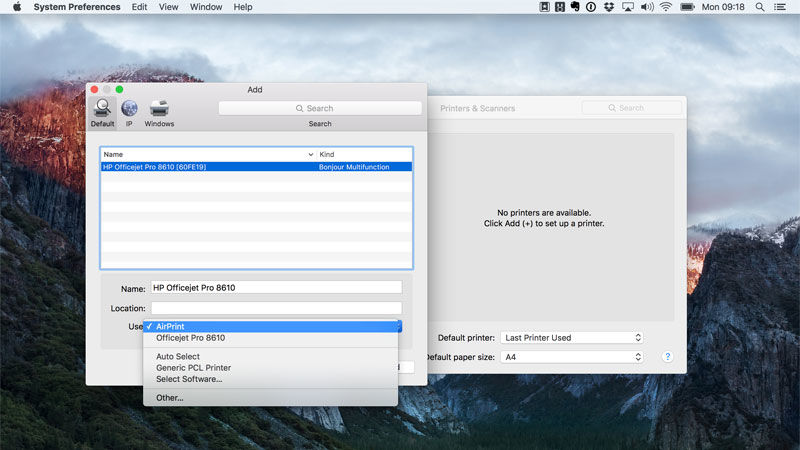Image resolution: width=800 pixels, height=450 pixels.
Task: Choose Select Software... option
Action: [271, 379]
